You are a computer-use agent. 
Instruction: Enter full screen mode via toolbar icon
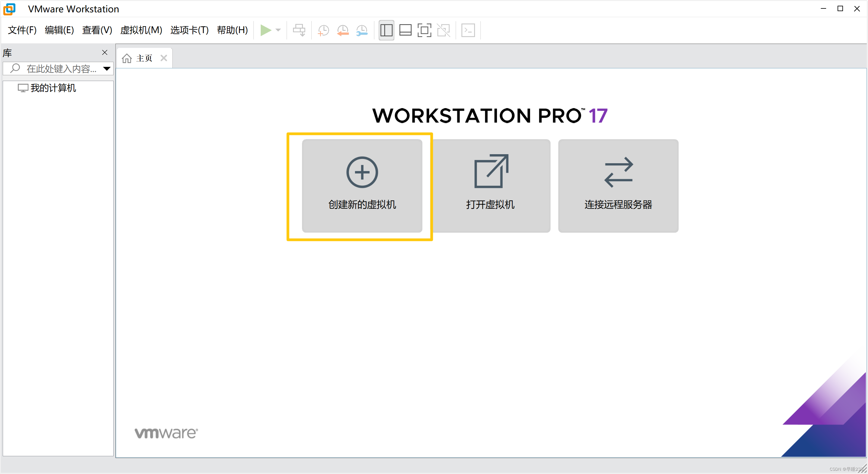424,30
